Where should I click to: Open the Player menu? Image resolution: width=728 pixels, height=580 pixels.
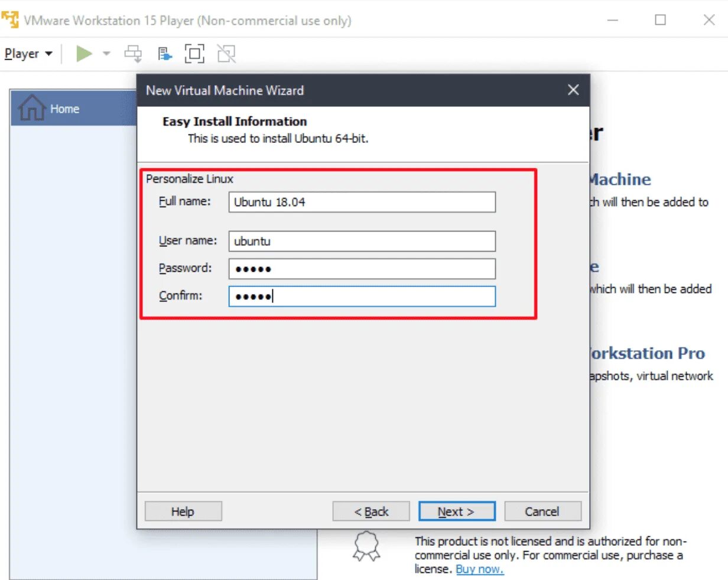(x=28, y=54)
